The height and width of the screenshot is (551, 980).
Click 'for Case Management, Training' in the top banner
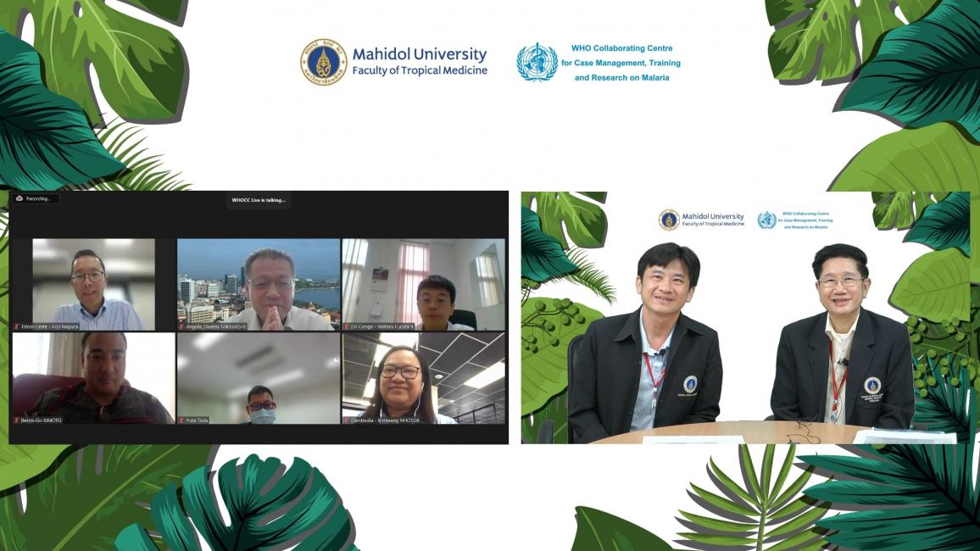[x=621, y=63]
